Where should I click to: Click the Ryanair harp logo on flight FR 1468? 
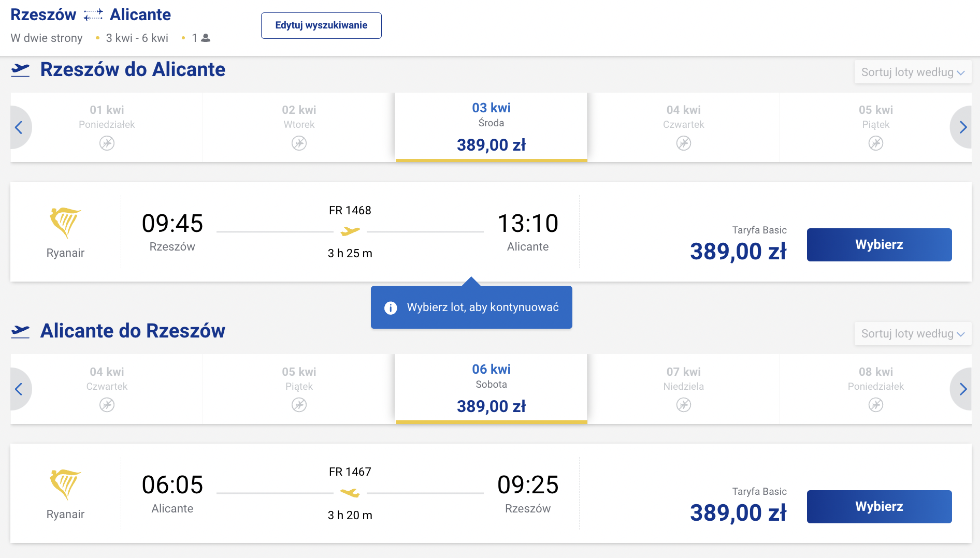[65, 223]
